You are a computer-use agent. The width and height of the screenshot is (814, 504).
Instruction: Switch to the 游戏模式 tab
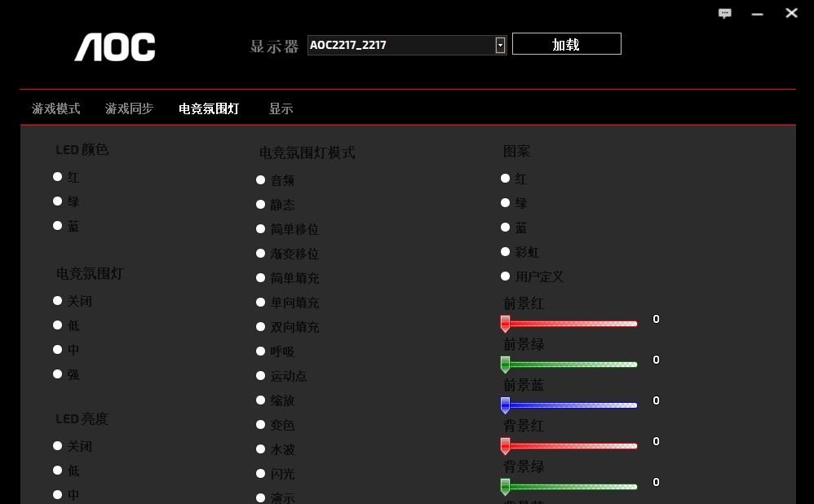[55, 108]
